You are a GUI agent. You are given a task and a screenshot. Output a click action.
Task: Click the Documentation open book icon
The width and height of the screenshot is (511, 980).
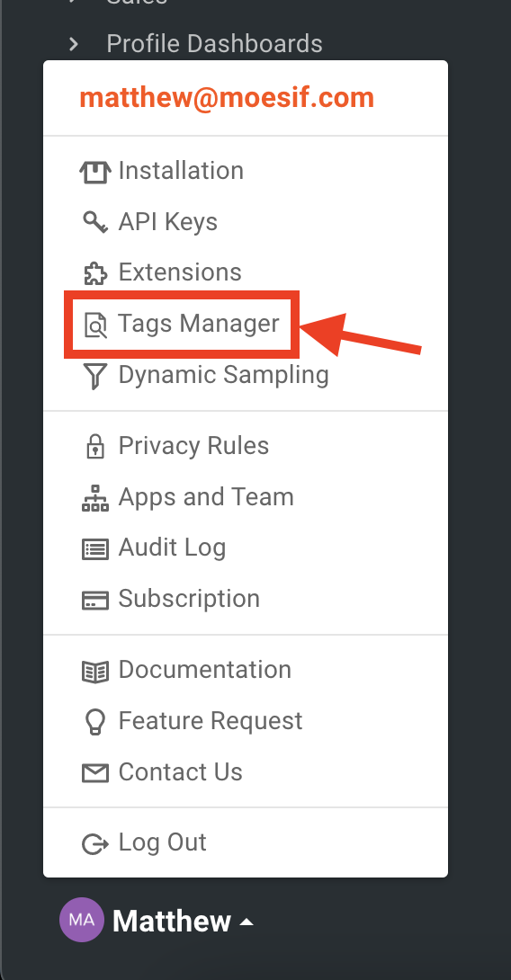coord(95,672)
